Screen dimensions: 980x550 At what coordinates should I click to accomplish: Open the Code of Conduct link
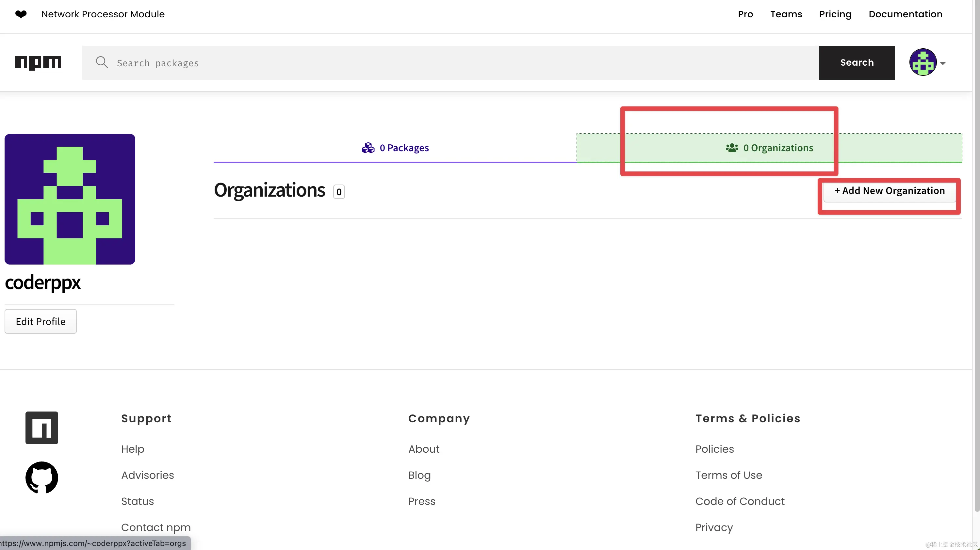740,501
